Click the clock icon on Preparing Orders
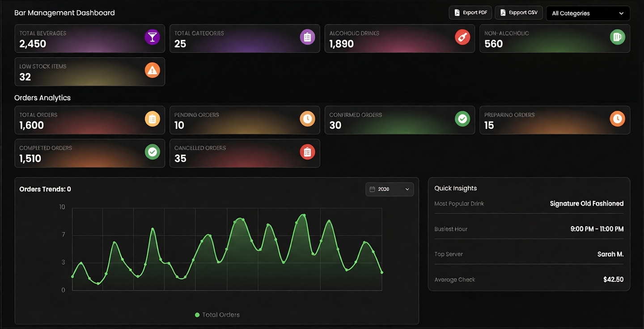This screenshot has width=644, height=329. click(617, 119)
